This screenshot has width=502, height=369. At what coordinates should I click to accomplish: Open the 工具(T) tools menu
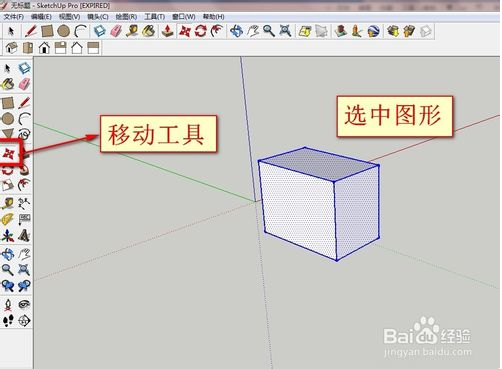(155, 17)
